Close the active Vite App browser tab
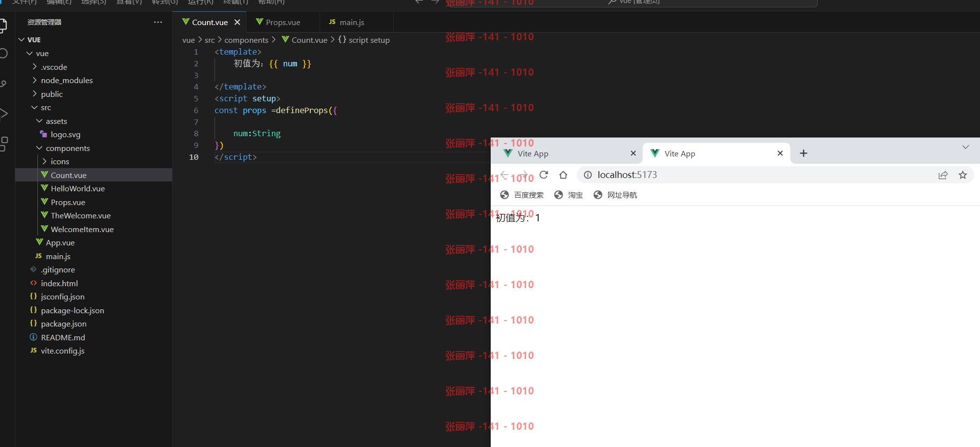 (x=780, y=153)
